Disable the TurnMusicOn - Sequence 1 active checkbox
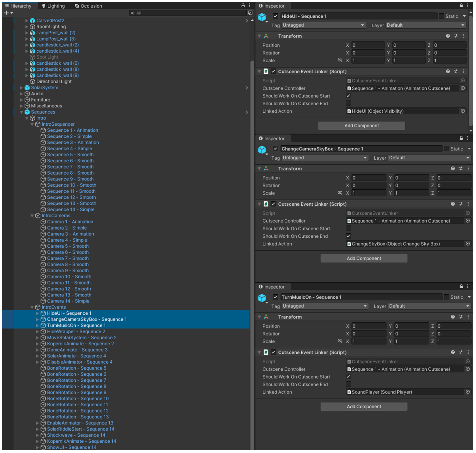 click(275, 297)
